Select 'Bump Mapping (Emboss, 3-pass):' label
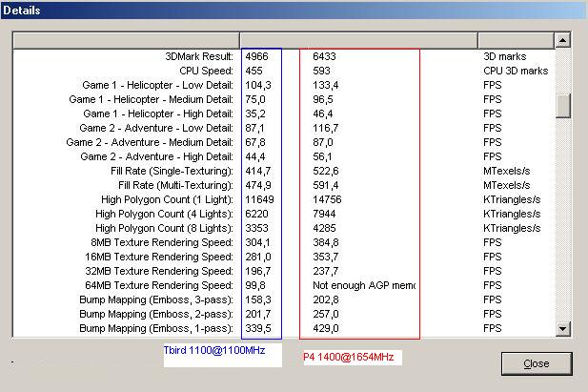 click(156, 299)
